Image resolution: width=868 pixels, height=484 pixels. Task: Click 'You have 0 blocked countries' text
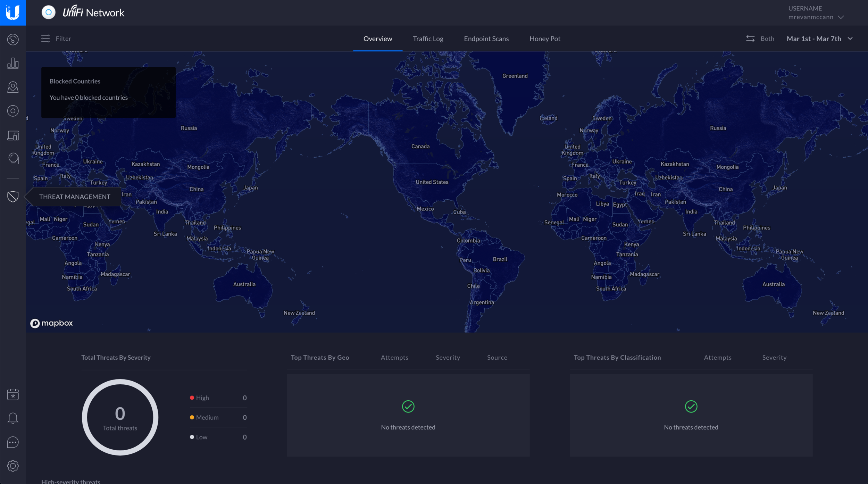(89, 98)
